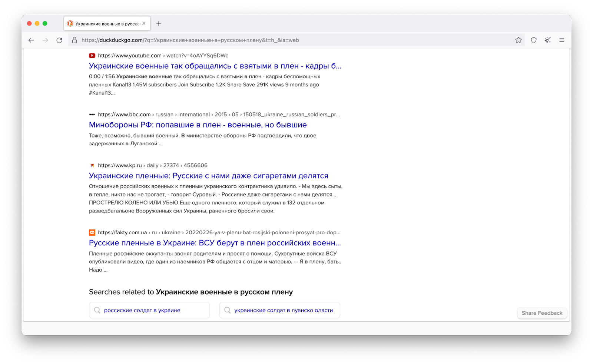Open kp.ru result Украинские пленные headline
The width and height of the screenshot is (593, 364).
click(x=208, y=176)
